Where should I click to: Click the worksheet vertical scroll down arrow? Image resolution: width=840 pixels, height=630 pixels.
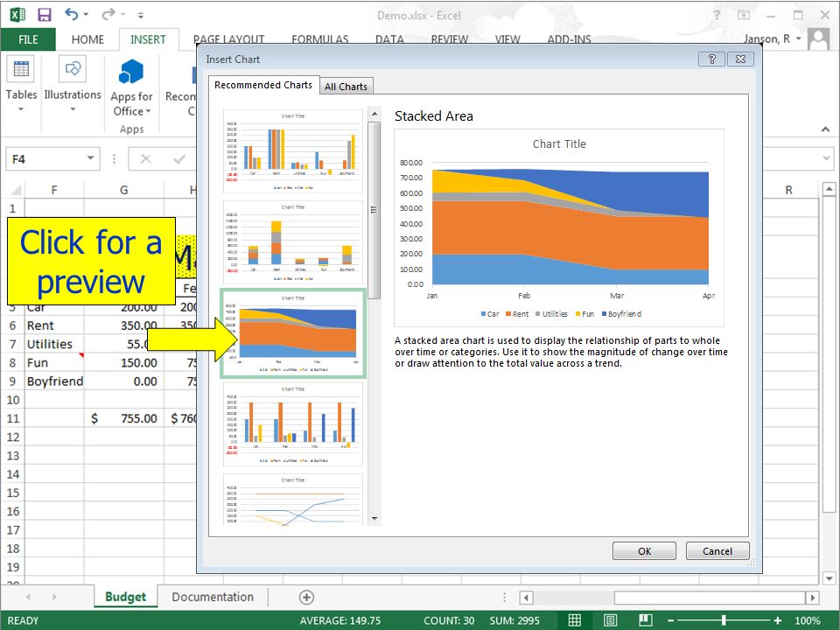(x=829, y=578)
